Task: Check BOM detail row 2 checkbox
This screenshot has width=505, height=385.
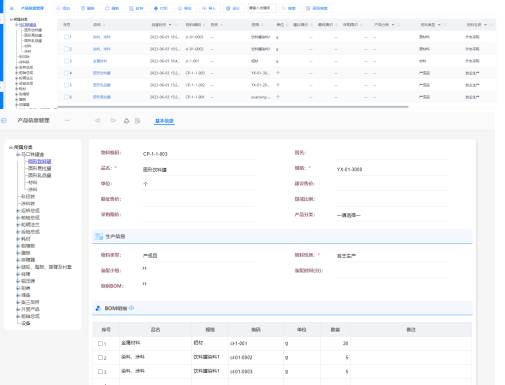Action: click(x=100, y=357)
